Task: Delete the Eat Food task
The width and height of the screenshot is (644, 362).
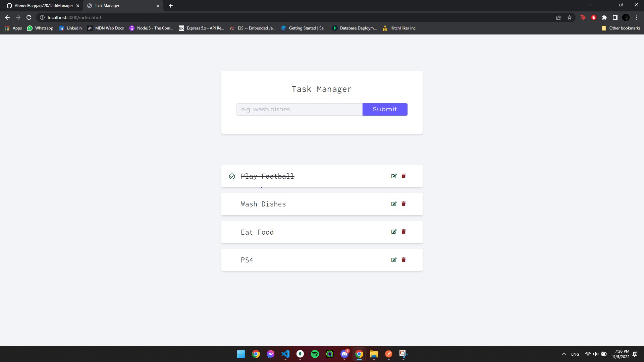Action: click(x=404, y=232)
